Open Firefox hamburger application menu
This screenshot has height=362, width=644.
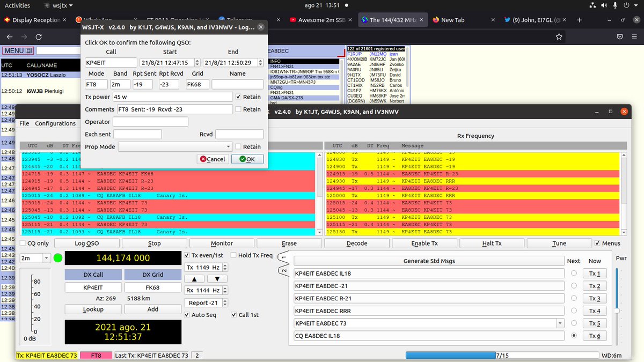[634, 37]
